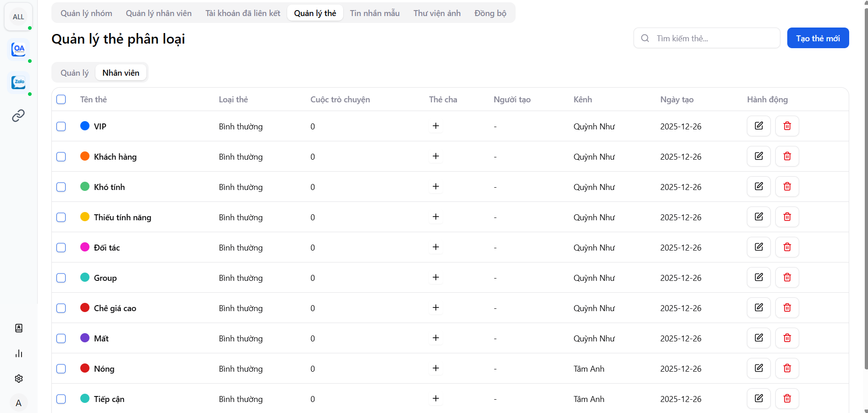The image size is (868, 413).
Task: Open the Zalo OA channel in sidebar
Action: (18, 49)
